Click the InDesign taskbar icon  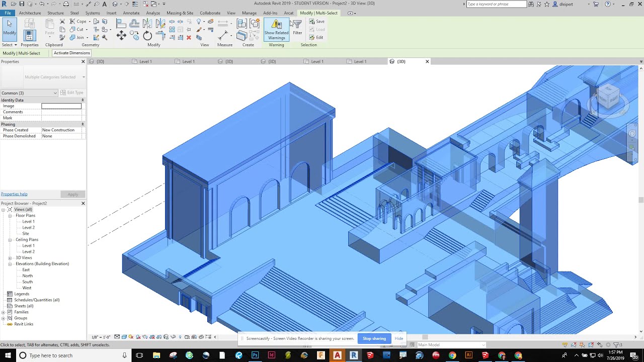click(272, 355)
